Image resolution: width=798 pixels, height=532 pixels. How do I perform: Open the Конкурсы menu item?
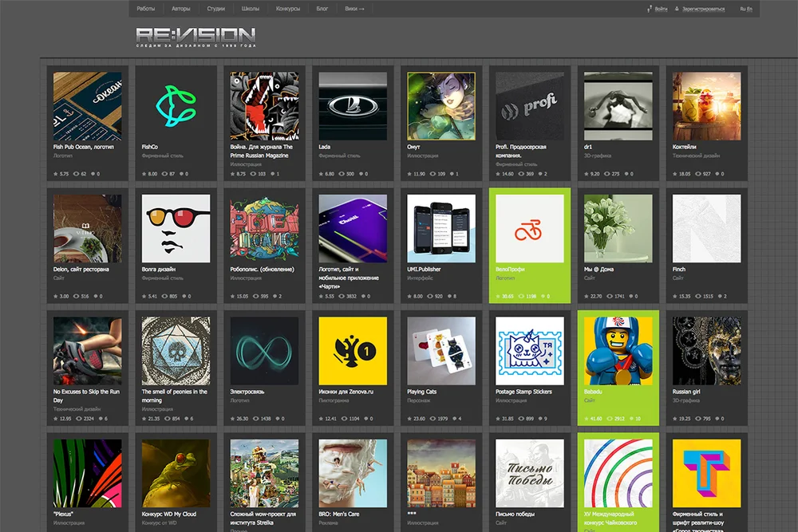pos(287,9)
